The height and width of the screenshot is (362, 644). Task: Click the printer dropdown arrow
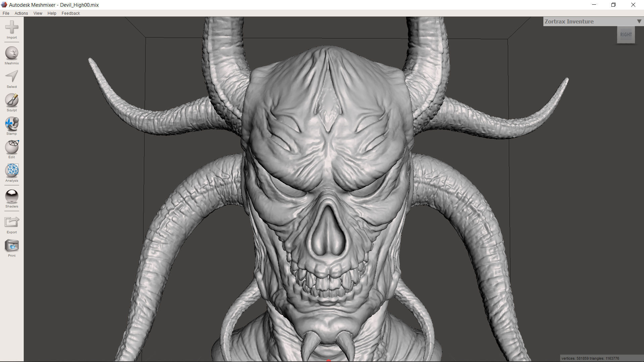(639, 21)
